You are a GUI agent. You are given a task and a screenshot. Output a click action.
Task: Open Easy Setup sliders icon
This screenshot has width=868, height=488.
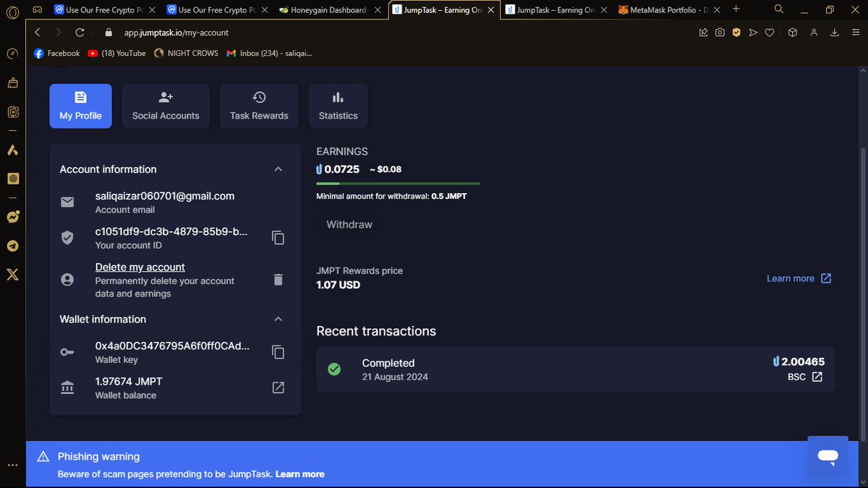point(854,33)
